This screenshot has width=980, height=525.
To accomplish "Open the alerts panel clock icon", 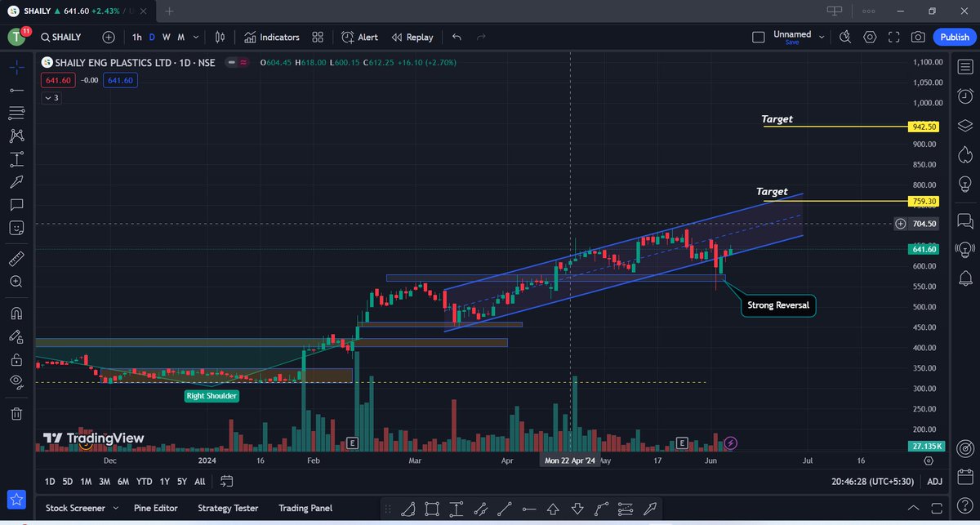I will [964, 96].
